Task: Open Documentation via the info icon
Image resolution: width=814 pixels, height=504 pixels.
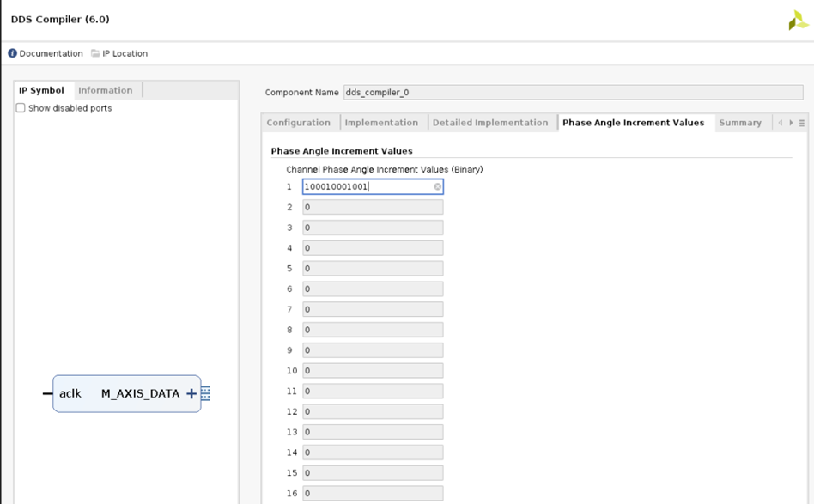Action: [x=11, y=53]
